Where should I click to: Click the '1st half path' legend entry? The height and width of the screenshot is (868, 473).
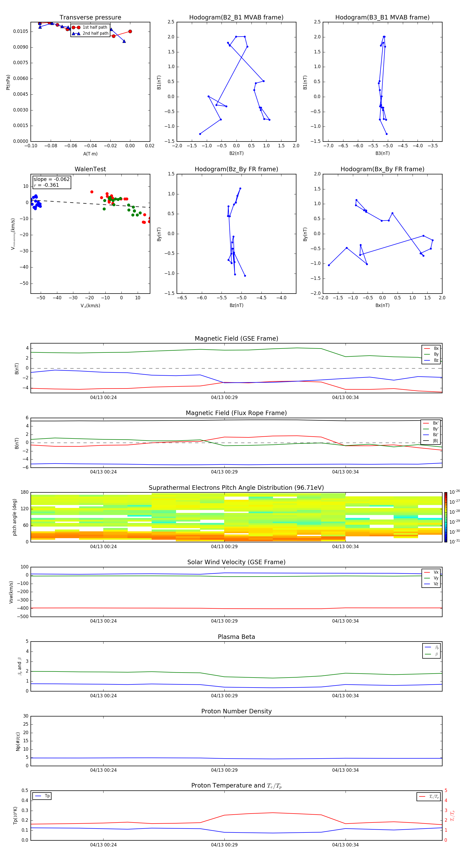(x=90, y=27)
